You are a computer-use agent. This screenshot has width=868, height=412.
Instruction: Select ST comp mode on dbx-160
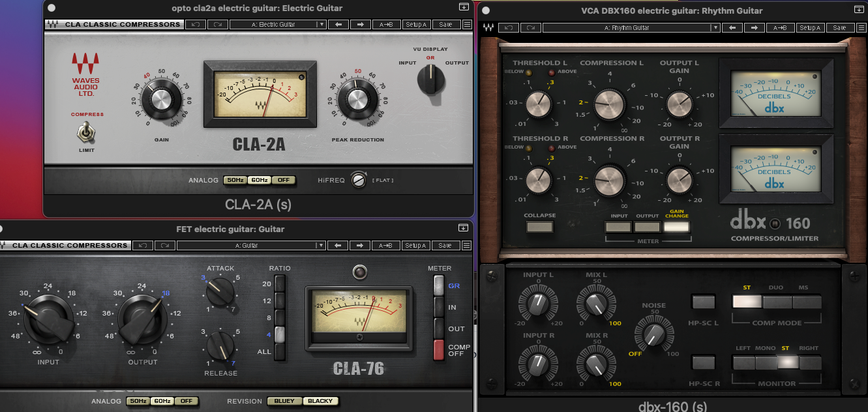click(x=747, y=302)
